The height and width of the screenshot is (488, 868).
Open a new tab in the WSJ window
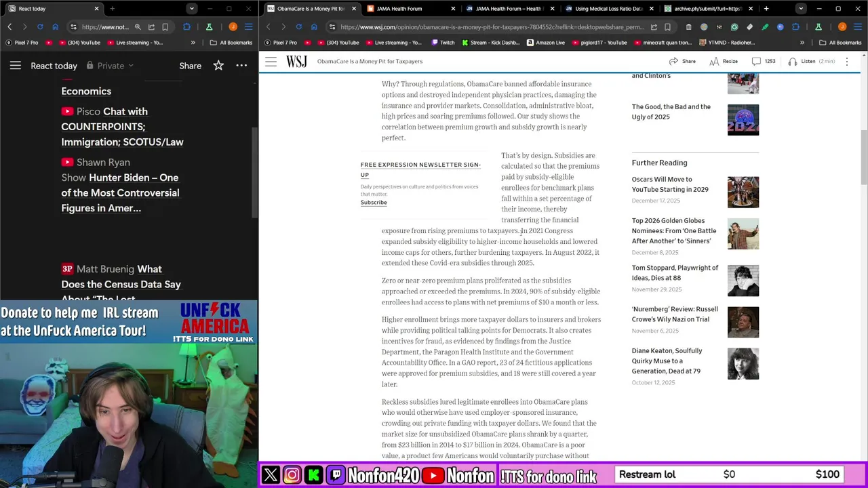(x=766, y=9)
